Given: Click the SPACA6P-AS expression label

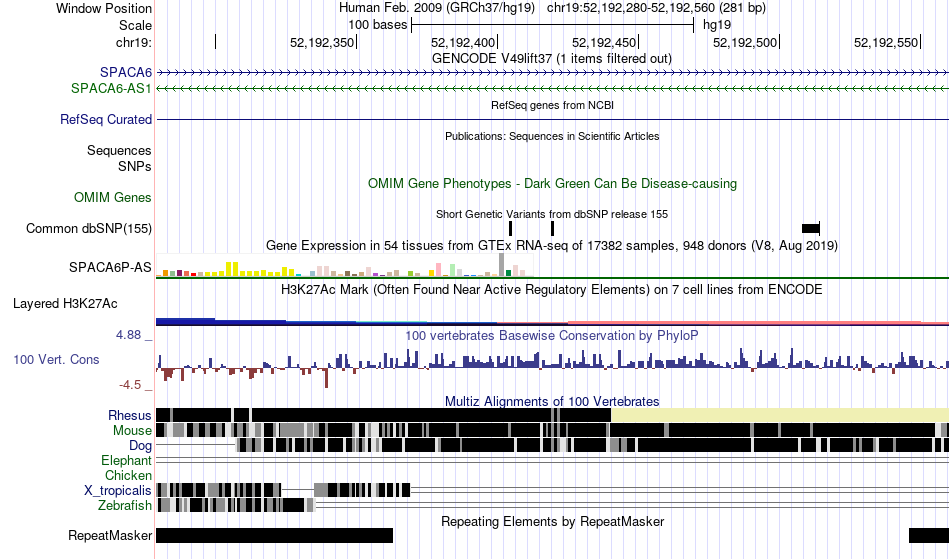Looking at the screenshot, I should click(x=110, y=267).
